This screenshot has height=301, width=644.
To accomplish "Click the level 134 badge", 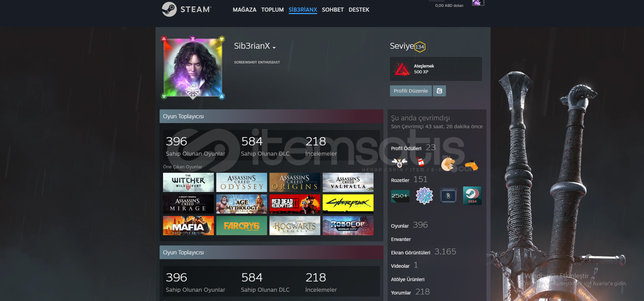I will point(419,47).
